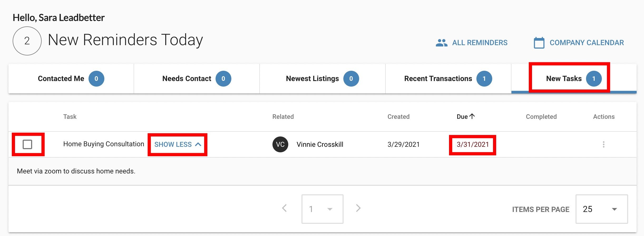Screen dimensions: 644x236
Task: Click the VC contact avatar
Action: click(280, 144)
